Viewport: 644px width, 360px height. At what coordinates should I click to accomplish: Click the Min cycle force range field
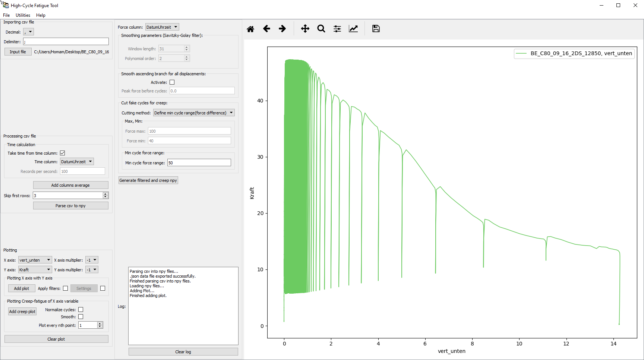tap(199, 163)
